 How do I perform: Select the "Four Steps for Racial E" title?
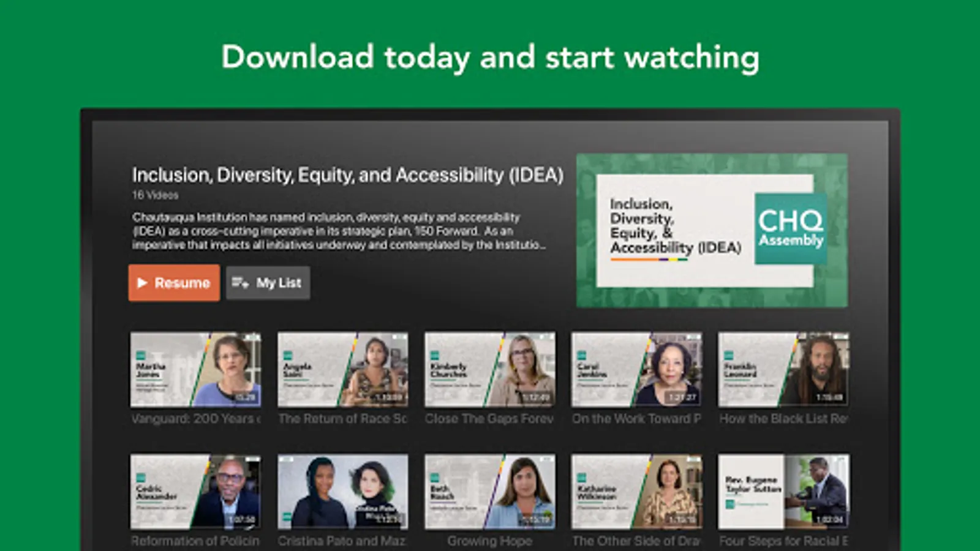(783, 541)
